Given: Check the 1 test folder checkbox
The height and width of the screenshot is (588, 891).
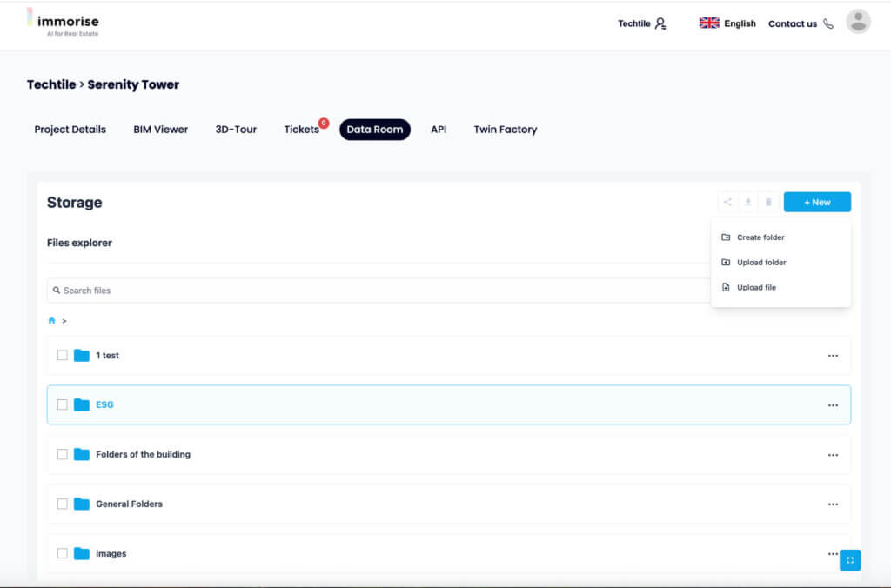Looking at the screenshot, I should click(x=62, y=356).
